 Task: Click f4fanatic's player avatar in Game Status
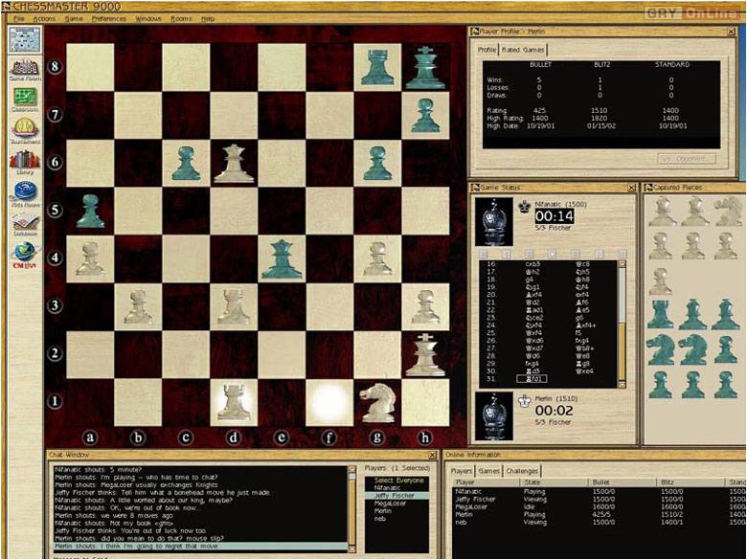point(494,222)
